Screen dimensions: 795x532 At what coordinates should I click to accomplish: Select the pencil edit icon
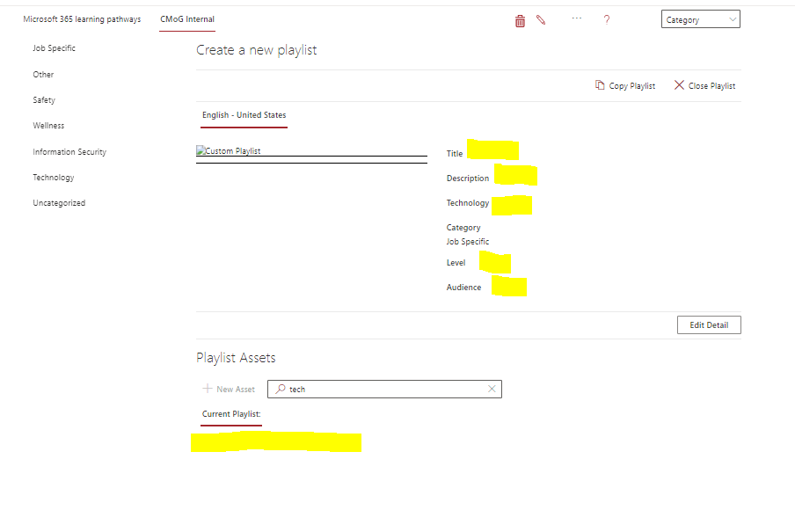pyautogui.click(x=541, y=19)
